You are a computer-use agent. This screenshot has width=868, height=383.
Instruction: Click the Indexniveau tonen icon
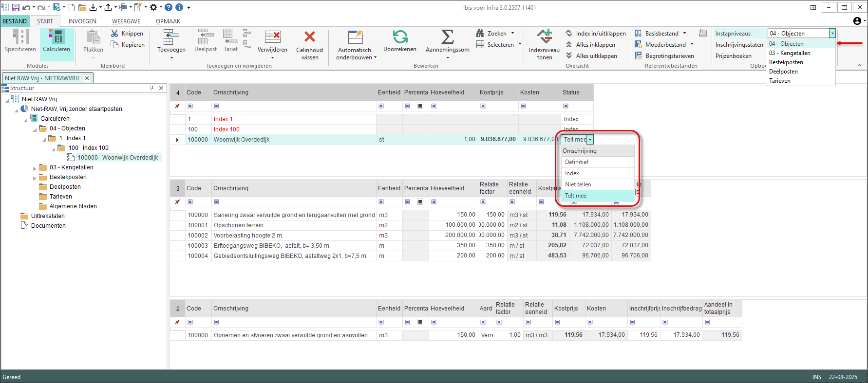pos(544,37)
